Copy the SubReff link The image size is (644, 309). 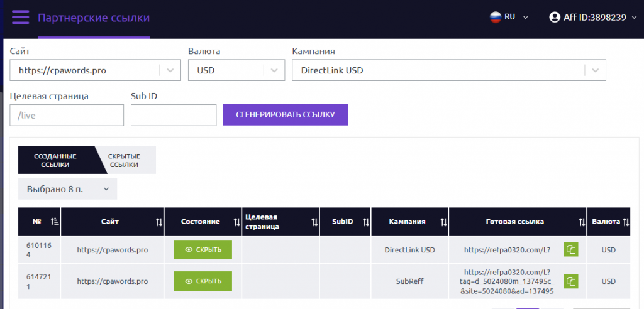(571, 281)
